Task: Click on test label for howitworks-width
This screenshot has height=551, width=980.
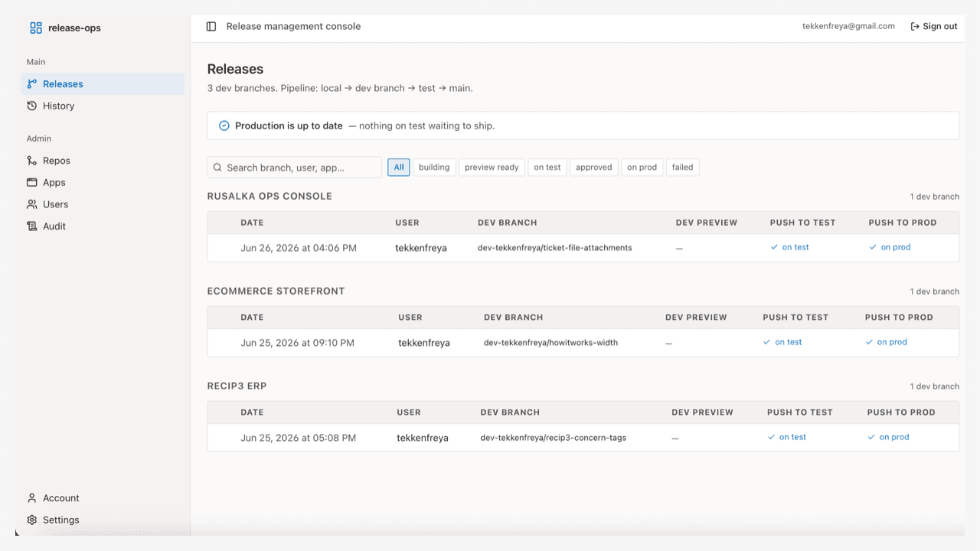Action: tap(788, 342)
